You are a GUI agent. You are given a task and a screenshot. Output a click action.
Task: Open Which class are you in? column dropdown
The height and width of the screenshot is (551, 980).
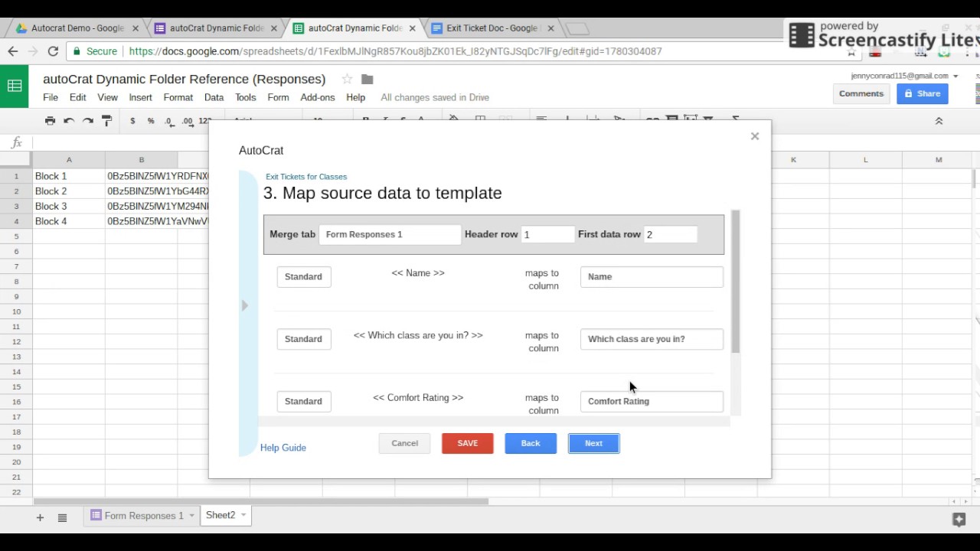point(652,339)
